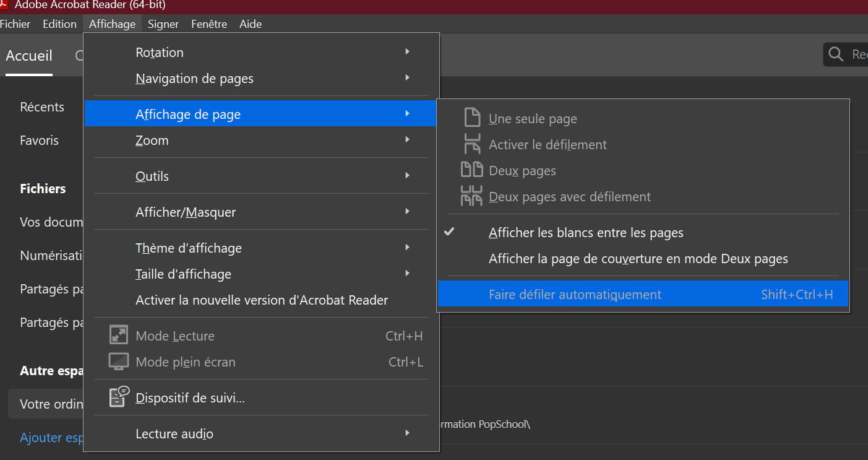Image resolution: width=868 pixels, height=460 pixels.
Task: Expand the Affichage de page submenu arrow
Action: coord(407,113)
